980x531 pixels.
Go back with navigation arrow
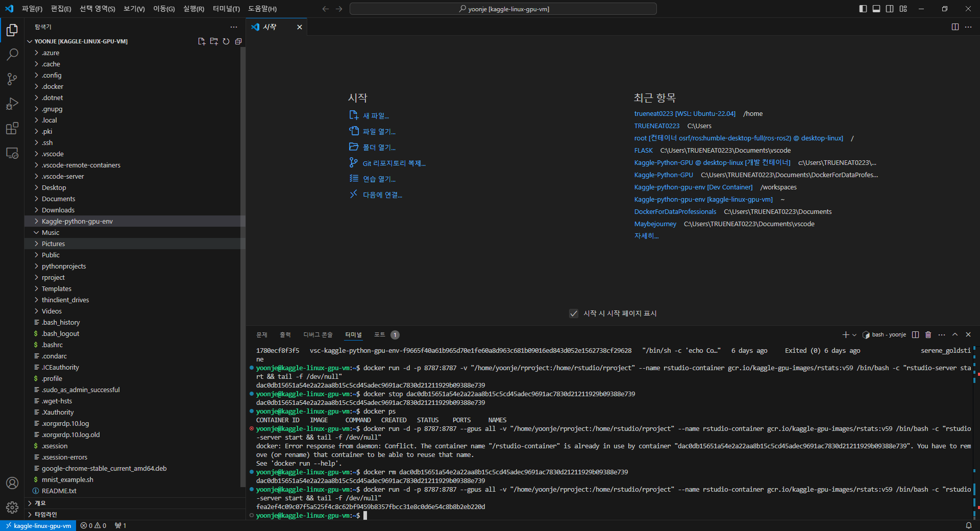point(326,9)
